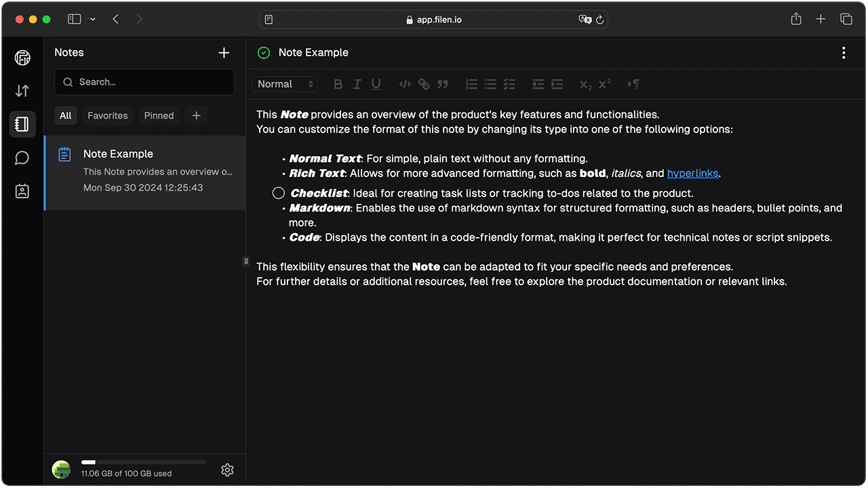Open the insert link tool
This screenshot has height=488, width=868.
(424, 84)
